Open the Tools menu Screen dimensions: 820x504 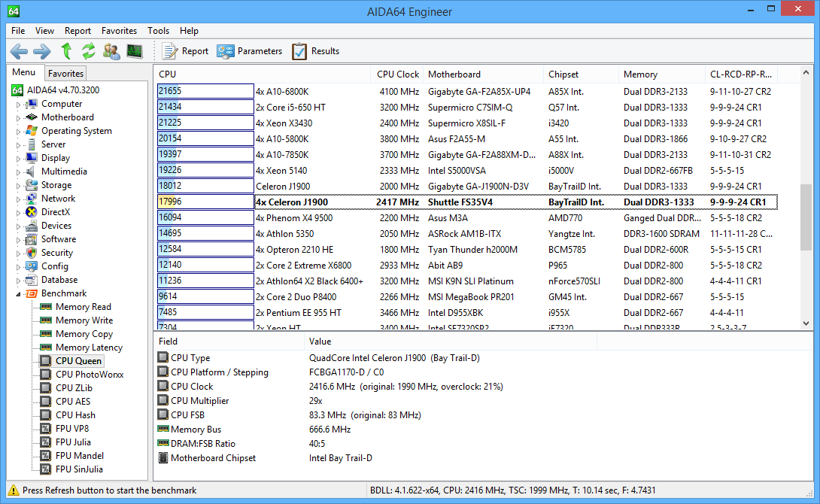pyautogui.click(x=158, y=31)
